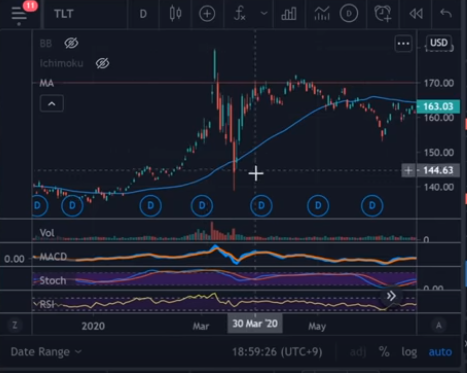The height and width of the screenshot is (373, 467).
Task: Select the Stoch indicator label
Action: [53, 281]
